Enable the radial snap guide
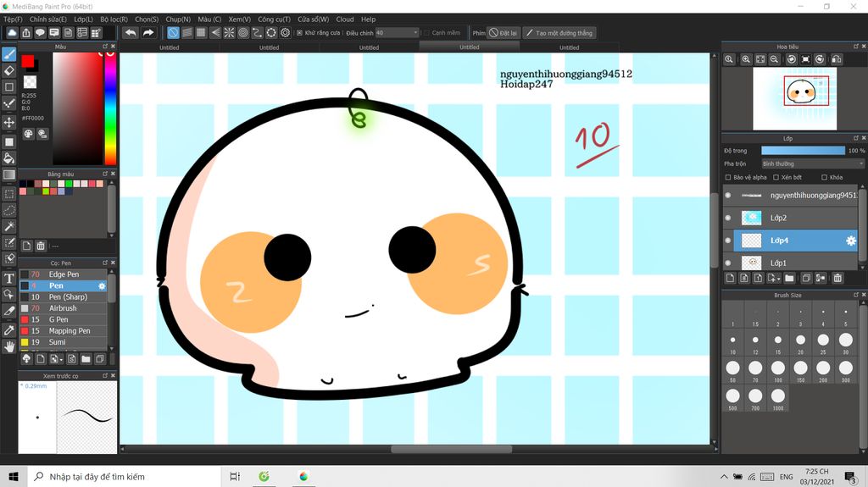The image size is (868, 487). pyautogui.click(x=229, y=33)
